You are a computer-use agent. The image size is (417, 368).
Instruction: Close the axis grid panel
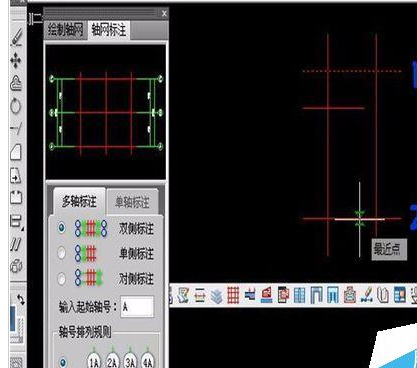click(x=164, y=14)
